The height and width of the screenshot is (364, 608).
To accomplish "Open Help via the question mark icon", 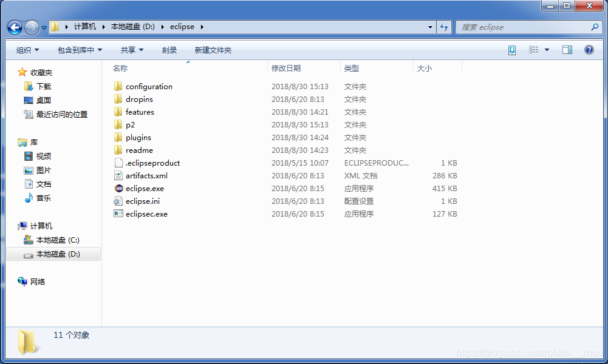I will pos(589,50).
